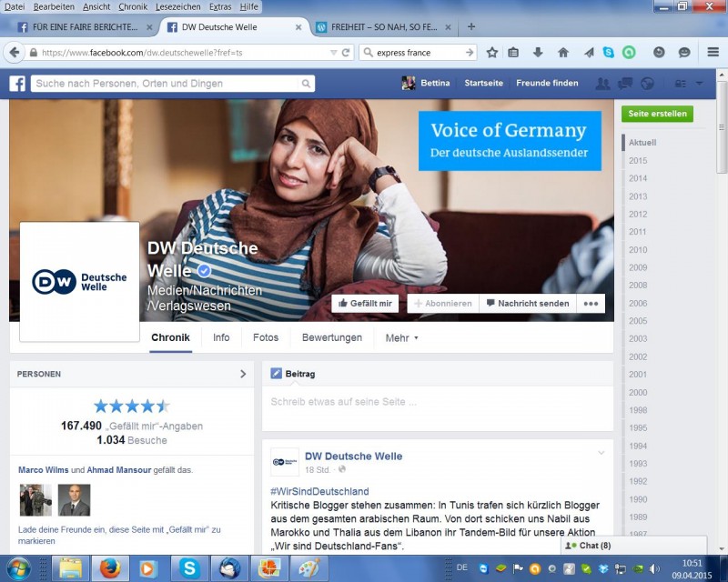728x582 pixels.
Task: Click the Facebook logo icon
Action: pos(17,84)
